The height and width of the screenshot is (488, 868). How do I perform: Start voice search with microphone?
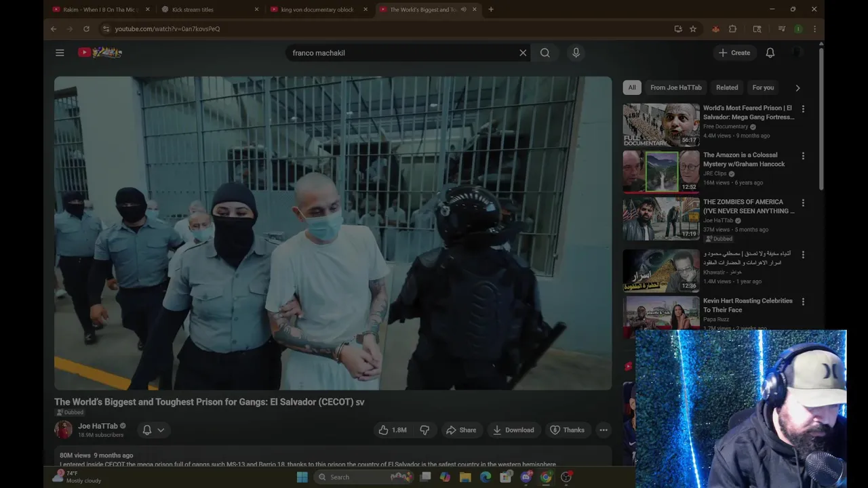[x=576, y=53]
